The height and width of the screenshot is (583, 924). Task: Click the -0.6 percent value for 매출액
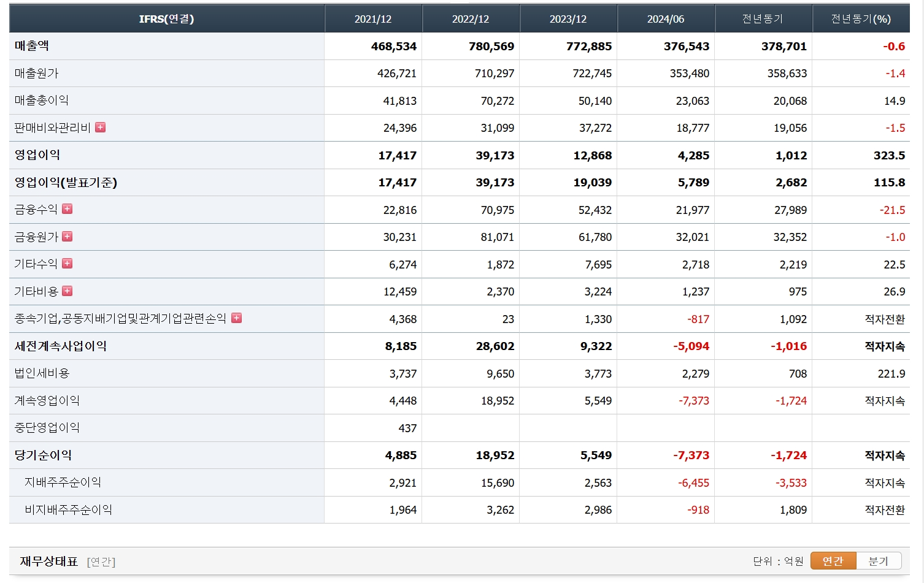(894, 47)
